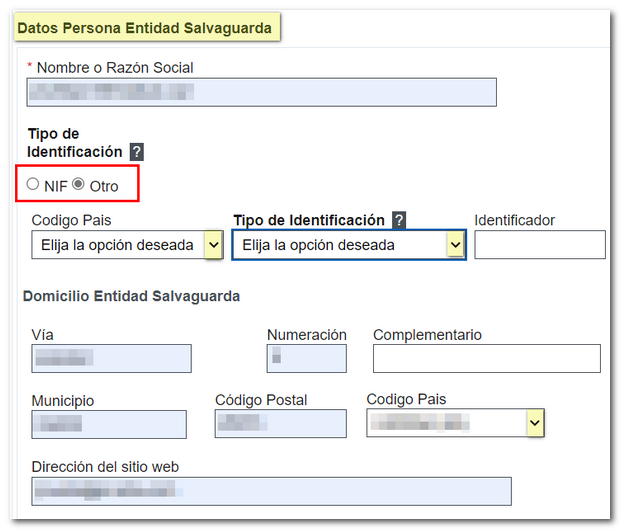This screenshot has width=621, height=530.
Task: Open help icon above the NIF/Otro radios
Action: [x=137, y=152]
